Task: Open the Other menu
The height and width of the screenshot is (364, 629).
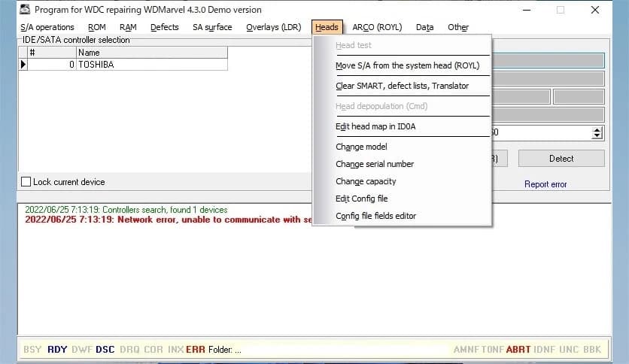Action: point(458,27)
